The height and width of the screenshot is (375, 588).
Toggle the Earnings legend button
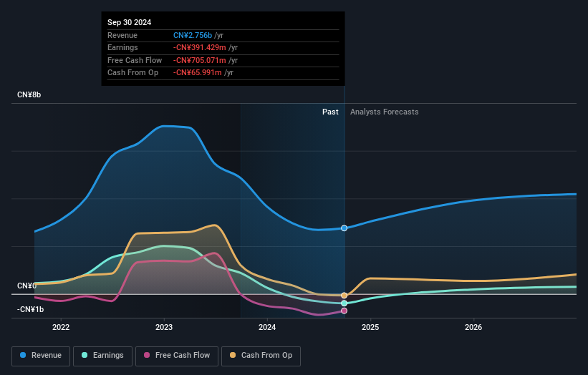coord(102,356)
